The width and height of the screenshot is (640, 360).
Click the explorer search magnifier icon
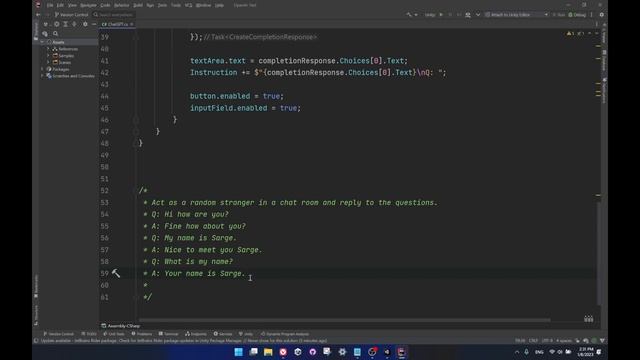(x=56, y=33)
